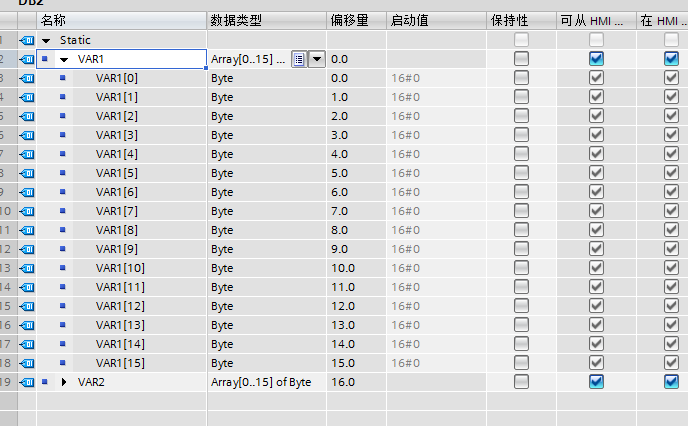Click offset 10.0 of VAR1[10]
The width and height of the screenshot is (688, 426).
356,268
